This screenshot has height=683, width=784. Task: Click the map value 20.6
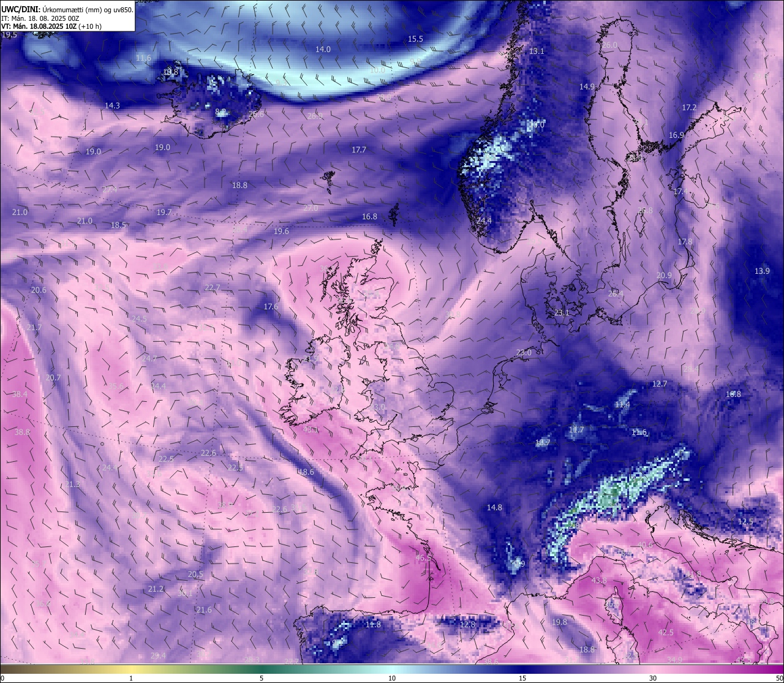(x=39, y=290)
